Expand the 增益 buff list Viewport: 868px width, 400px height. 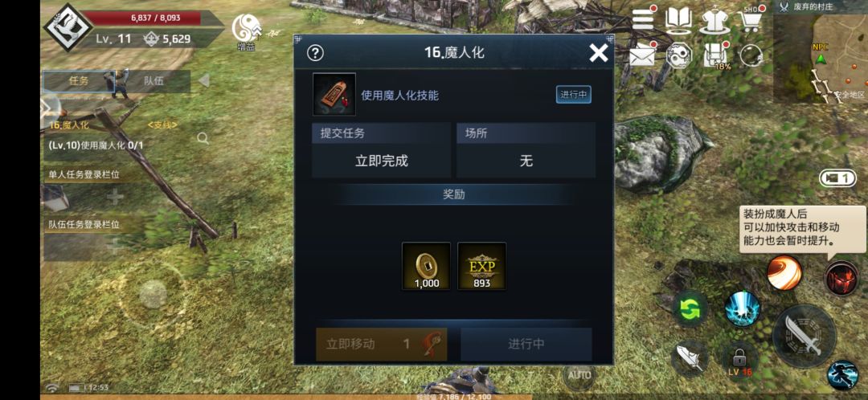(247, 32)
